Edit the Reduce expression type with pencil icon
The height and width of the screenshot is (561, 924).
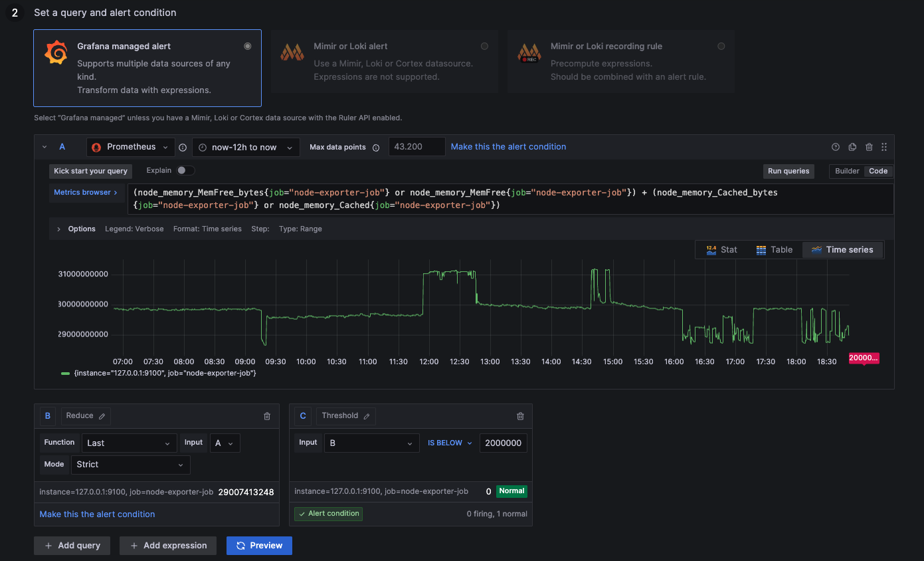coord(102,416)
